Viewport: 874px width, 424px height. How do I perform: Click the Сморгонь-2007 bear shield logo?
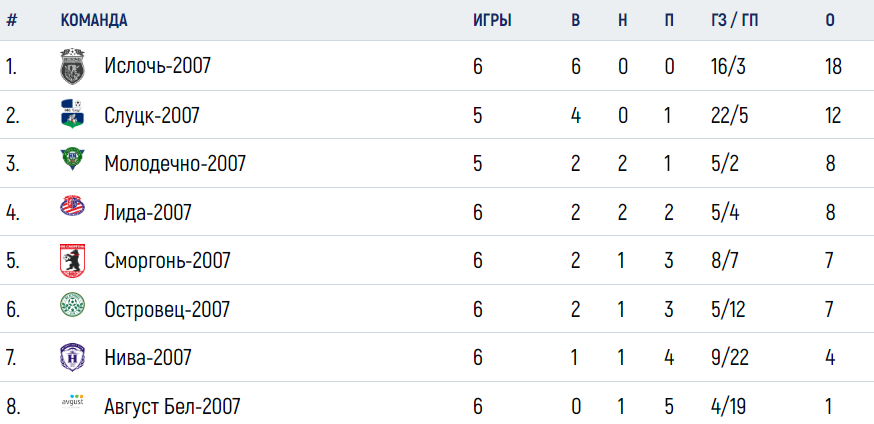[x=72, y=260]
